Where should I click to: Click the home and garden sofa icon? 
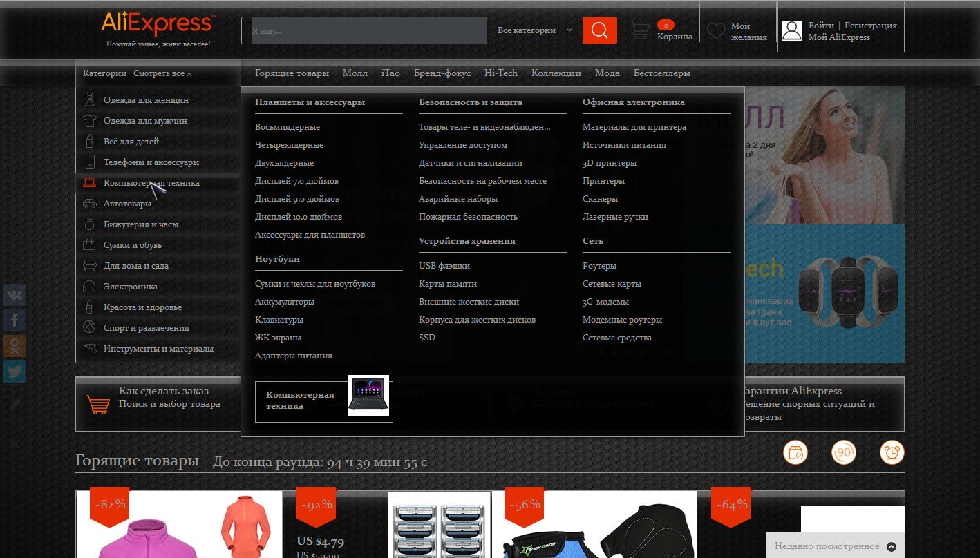(89, 265)
